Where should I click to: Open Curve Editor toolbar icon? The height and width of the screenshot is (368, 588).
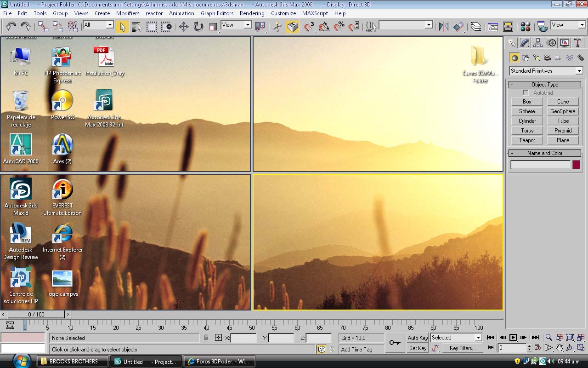493,27
